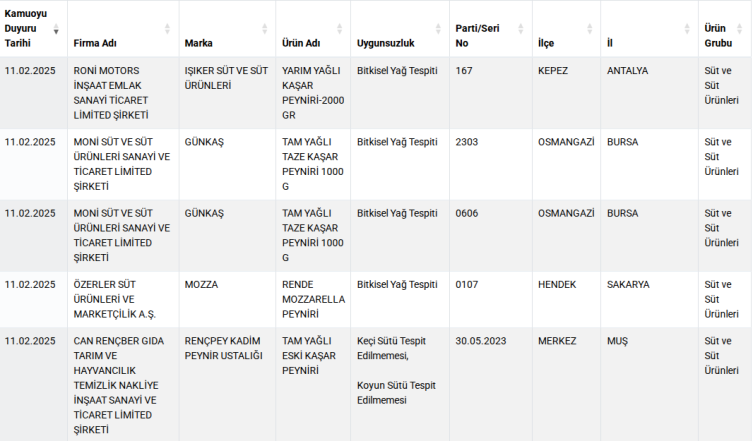The image size is (753, 441).
Task: Click the Koyun Sütü Tespit Edilmemesi text
Action: click(x=396, y=392)
